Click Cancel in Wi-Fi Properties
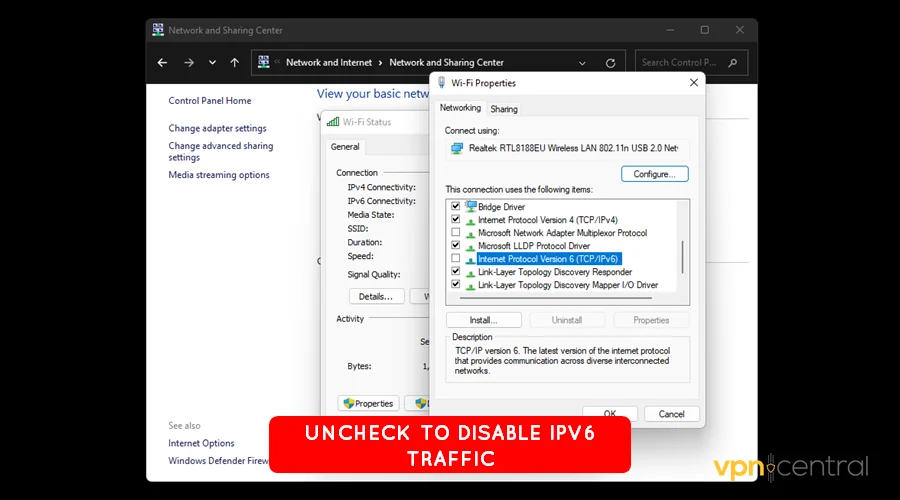This screenshot has height=500, width=900. click(672, 414)
